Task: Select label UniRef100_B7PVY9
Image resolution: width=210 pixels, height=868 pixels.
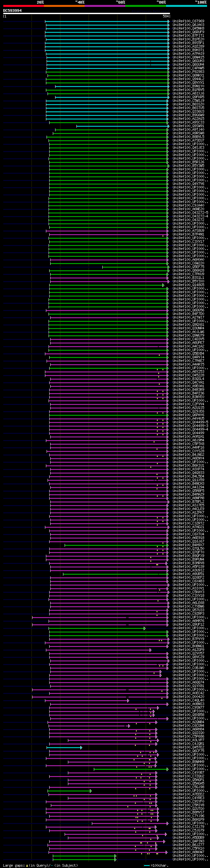Action: pyautogui.click(x=188, y=639)
